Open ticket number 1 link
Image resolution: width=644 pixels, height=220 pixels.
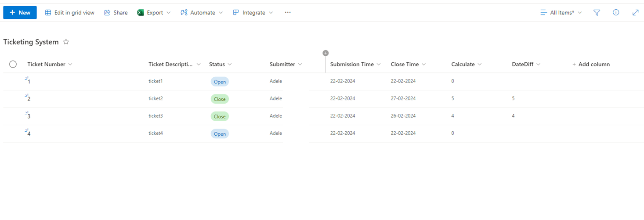pyautogui.click(x=29, y=82)
